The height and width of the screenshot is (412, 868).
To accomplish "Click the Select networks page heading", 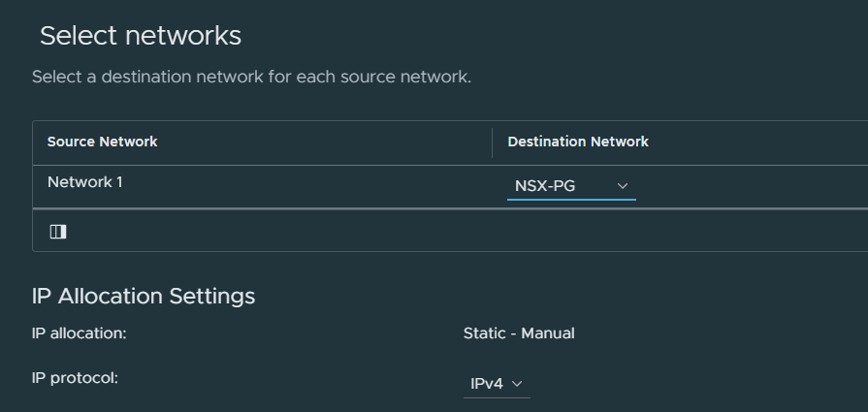I will (141, 36).
